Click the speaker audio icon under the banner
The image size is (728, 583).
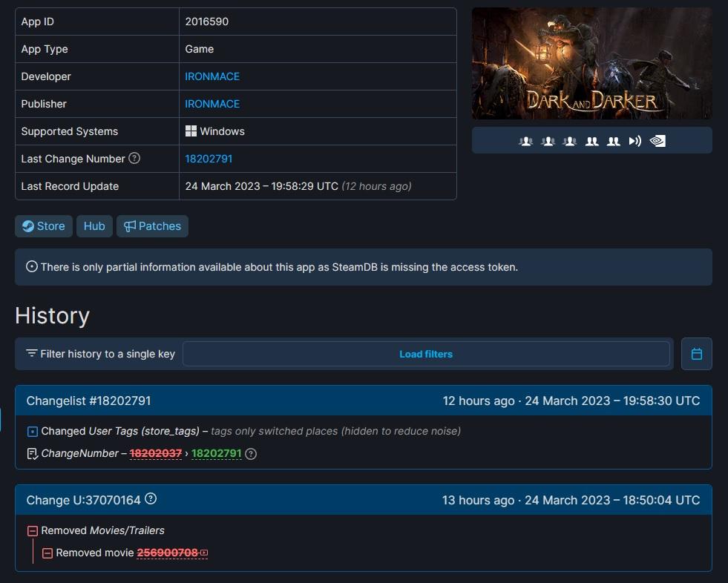coord(634,141)
